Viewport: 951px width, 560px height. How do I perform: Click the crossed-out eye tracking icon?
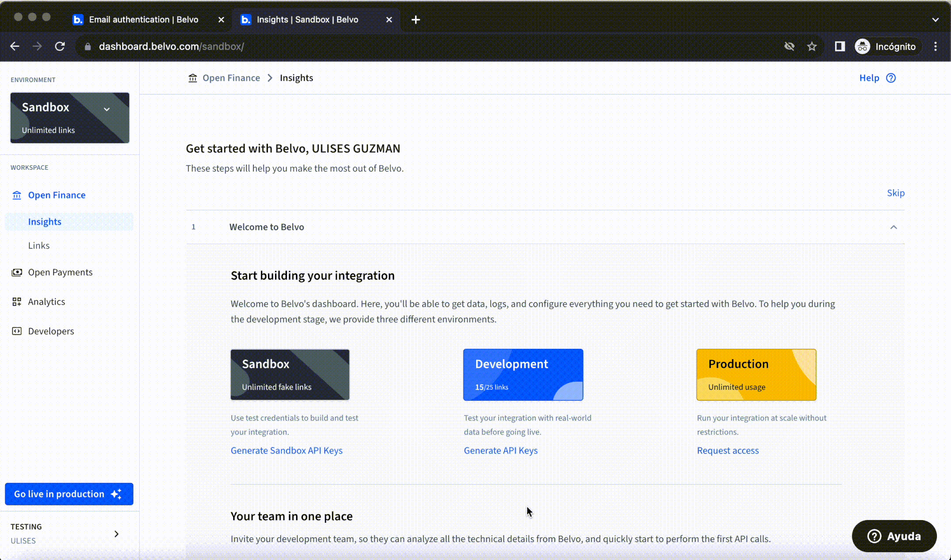point(789,47)
